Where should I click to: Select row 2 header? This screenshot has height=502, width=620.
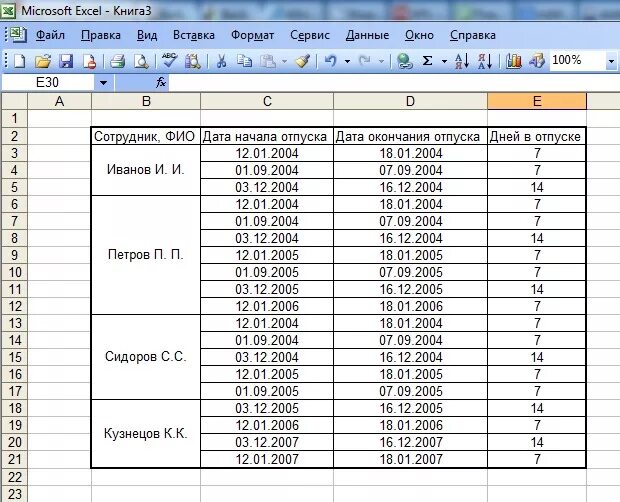pos(15,136)
